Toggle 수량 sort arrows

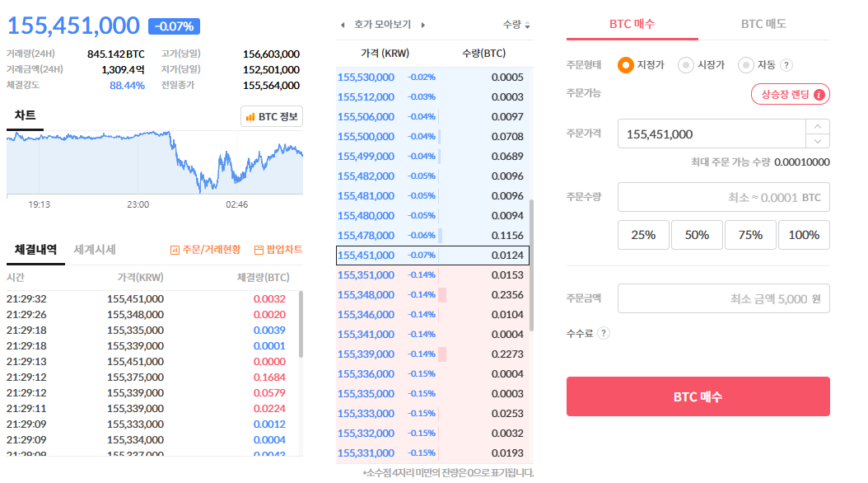pyautogui.click(x=528, y=25)
